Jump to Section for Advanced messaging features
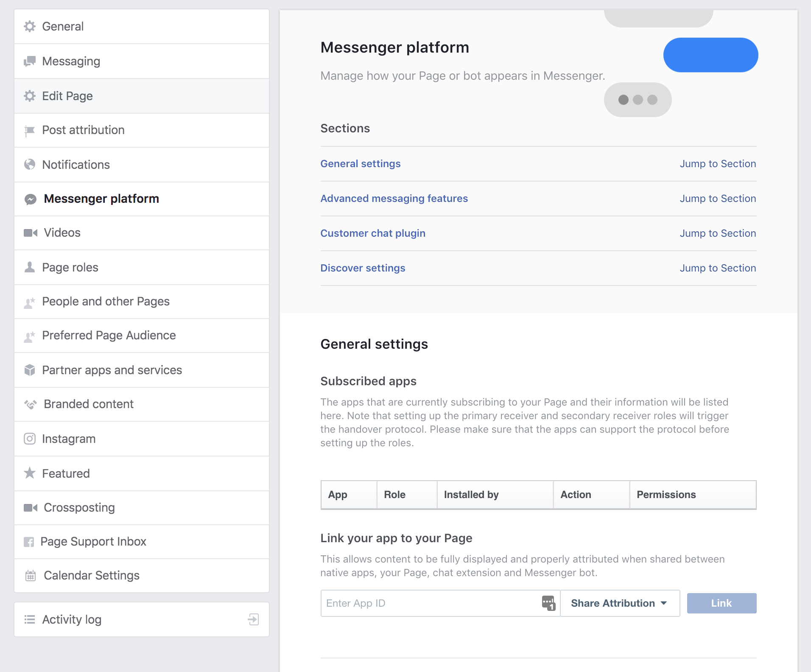 coord(718,199)
